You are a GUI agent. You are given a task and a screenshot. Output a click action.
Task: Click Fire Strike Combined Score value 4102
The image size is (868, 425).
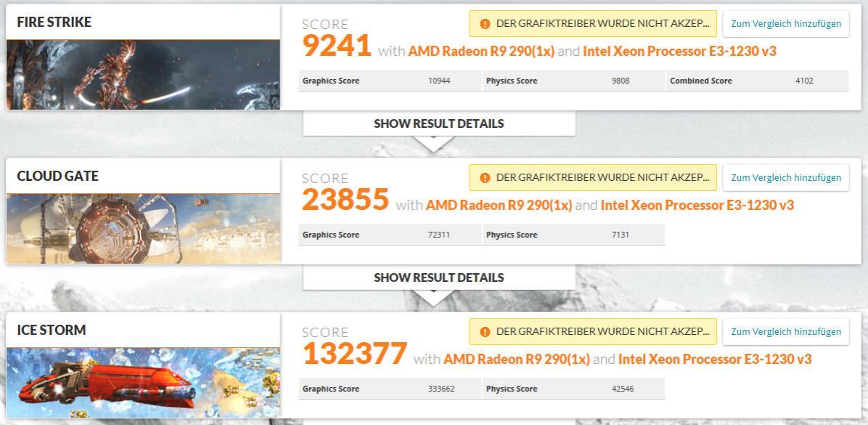(x=804, y=81)
